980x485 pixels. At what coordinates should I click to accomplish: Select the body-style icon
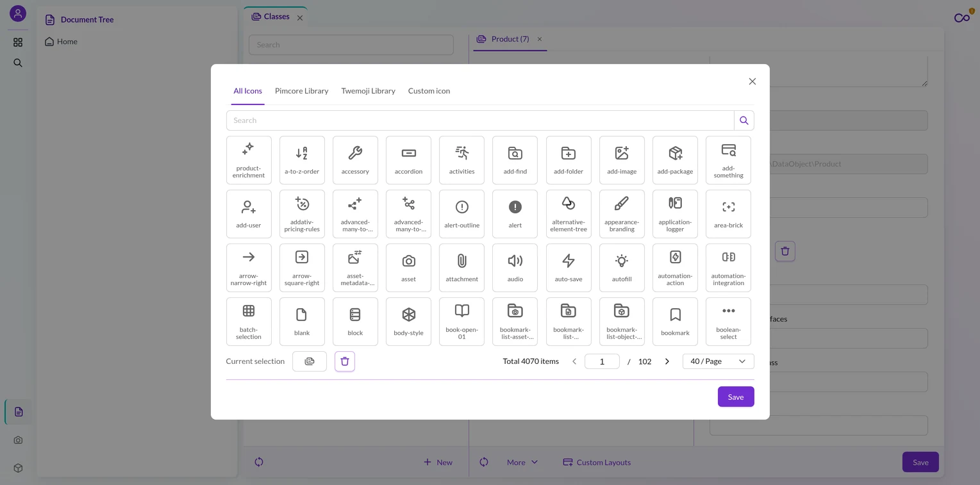point(408,321)
